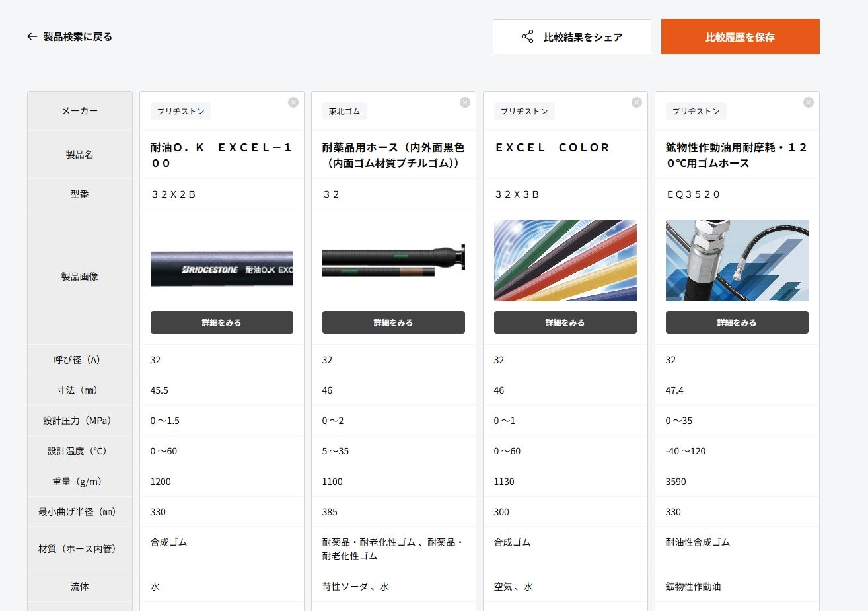Click design temperature value 5～35
Screen dimensions: 868x611
click(x=336, y=451)
